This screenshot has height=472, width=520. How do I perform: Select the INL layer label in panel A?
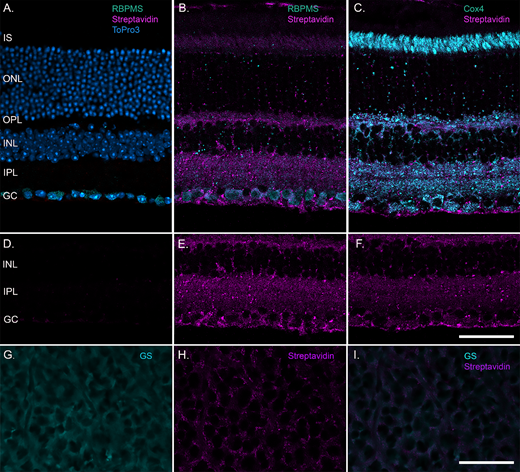(x=10, y=143)
